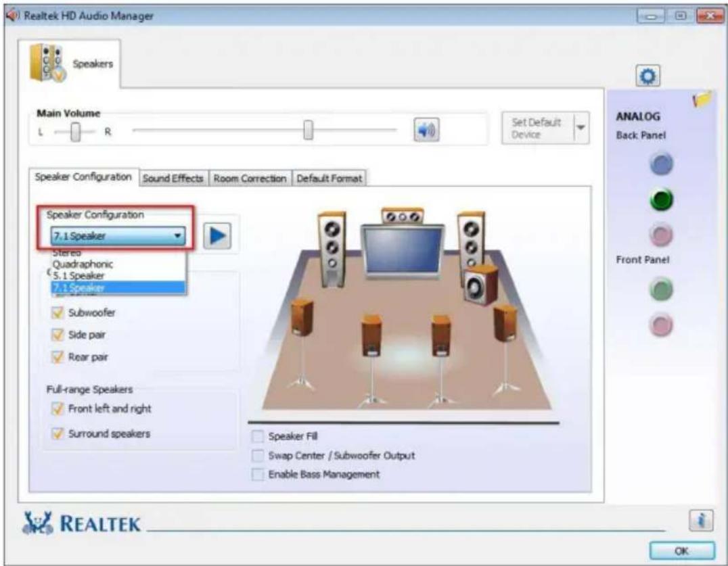Choose Quadraphonic from the dropdown list
Screen dimensions: 728x566
[x=118, y=264]
